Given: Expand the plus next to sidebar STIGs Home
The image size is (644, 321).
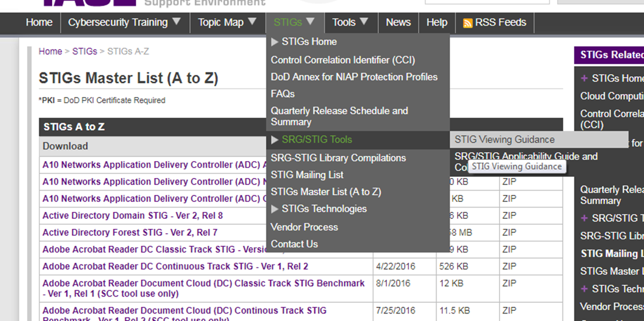Looking at the screenshot, I should [x=584, y=78].
